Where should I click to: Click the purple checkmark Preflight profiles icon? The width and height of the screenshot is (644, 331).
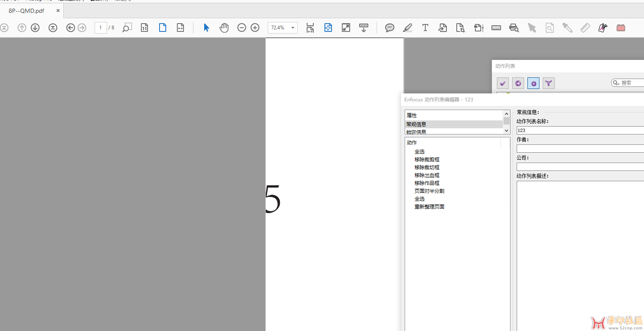503,83
